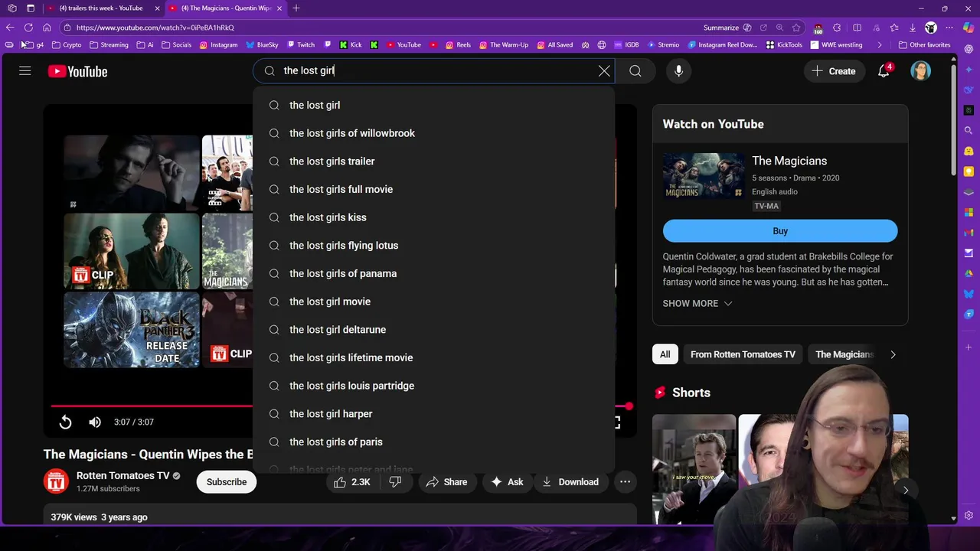Open The Magicians poster thumbnail

pyautogui.click(x=704, y=175)
